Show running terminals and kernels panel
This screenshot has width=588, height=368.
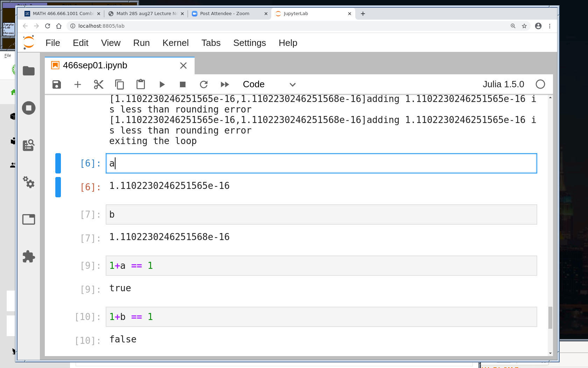tap(29, 108)
